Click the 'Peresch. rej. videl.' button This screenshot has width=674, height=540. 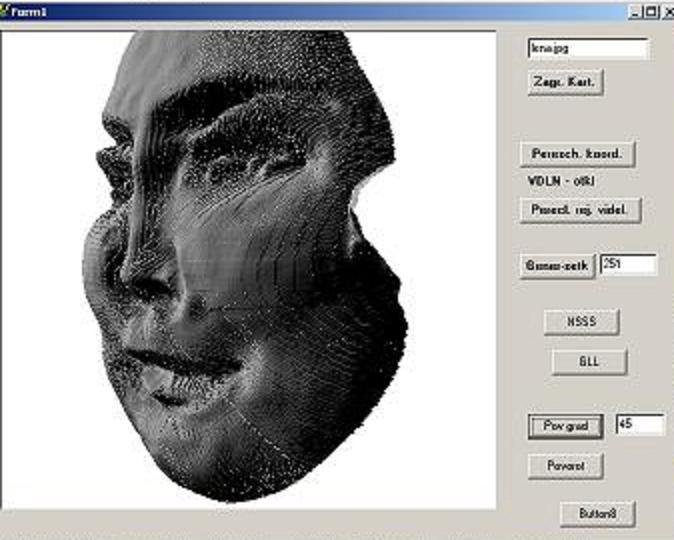pyautogui.click(x=580, y=210)
